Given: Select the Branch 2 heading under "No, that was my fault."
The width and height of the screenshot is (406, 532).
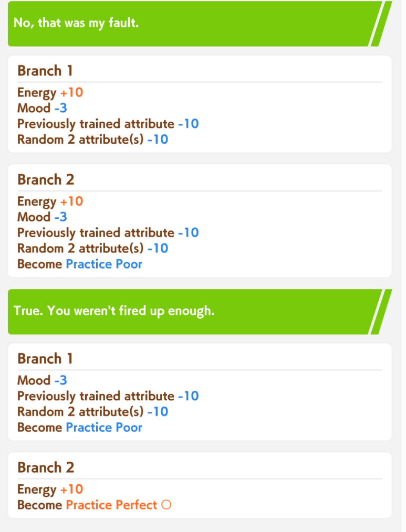Looking at the screenshot, I should coord(46,179).
